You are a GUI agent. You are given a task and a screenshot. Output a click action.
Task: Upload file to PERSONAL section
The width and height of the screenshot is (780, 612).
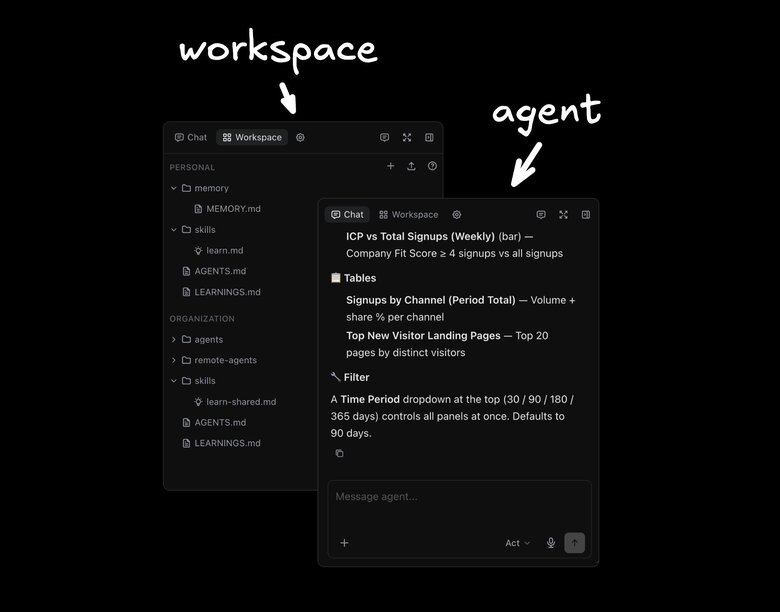coord(411,166)
